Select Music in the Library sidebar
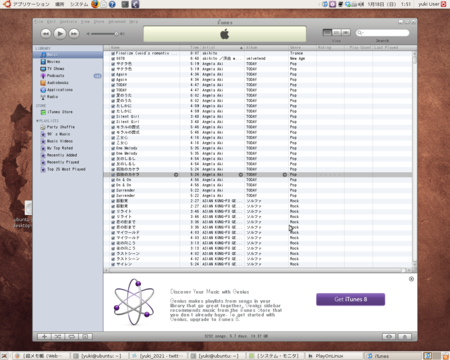Image resolution: width=450 pixels, height=360 pixels. (68, 54)
